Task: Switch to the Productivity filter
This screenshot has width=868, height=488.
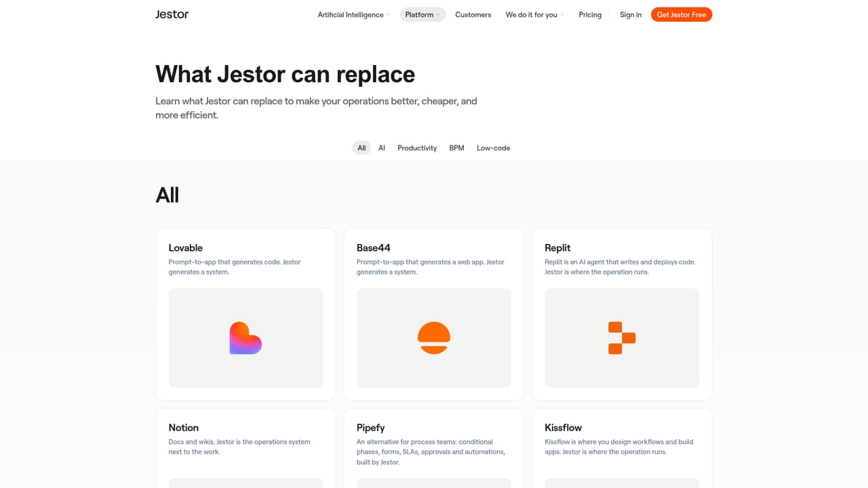Action: tap(417, 148)
